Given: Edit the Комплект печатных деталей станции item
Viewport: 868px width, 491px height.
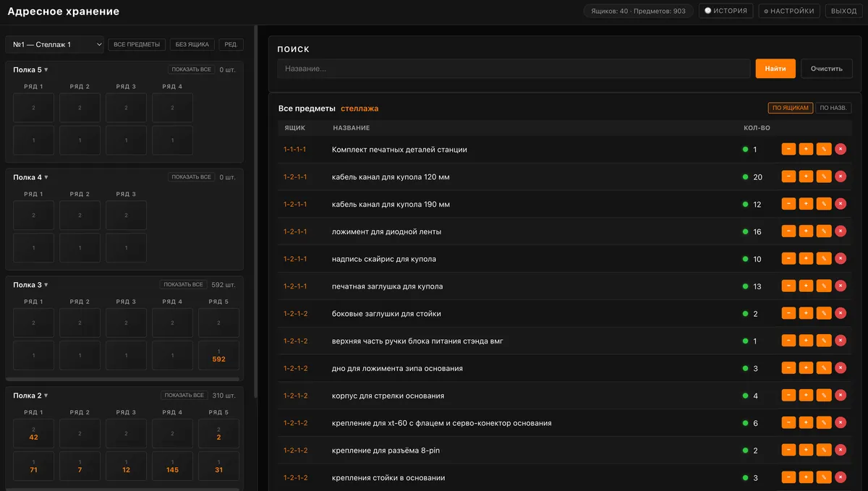Looking at the screenshot, I should (x=824, y=149).
